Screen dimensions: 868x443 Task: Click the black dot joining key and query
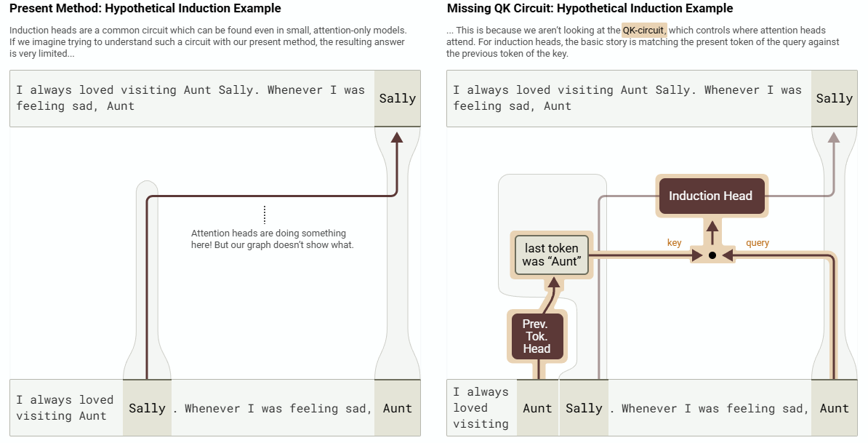pyautogui.click(x=712, y=255)
